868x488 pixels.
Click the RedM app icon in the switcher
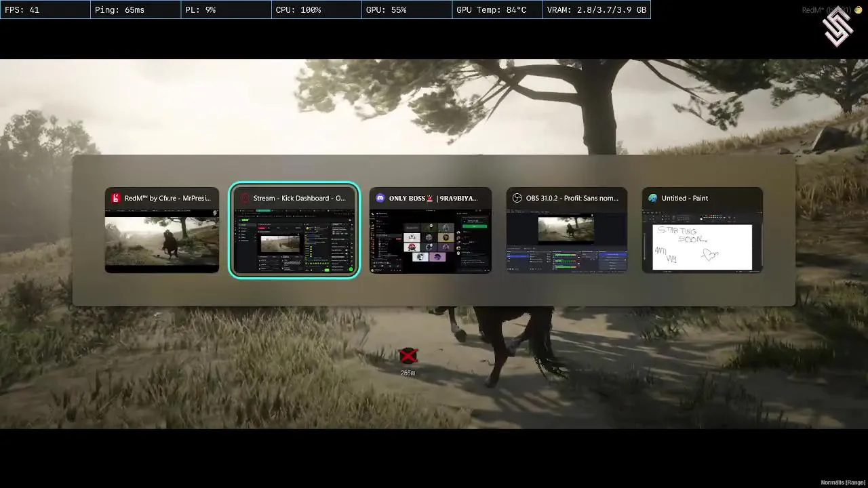[x=116, y=199]
